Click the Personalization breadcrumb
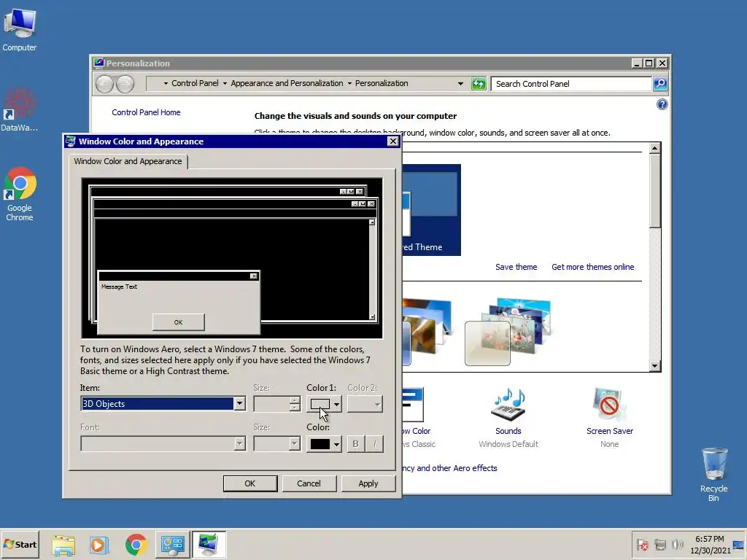 [x=382, y=83]
